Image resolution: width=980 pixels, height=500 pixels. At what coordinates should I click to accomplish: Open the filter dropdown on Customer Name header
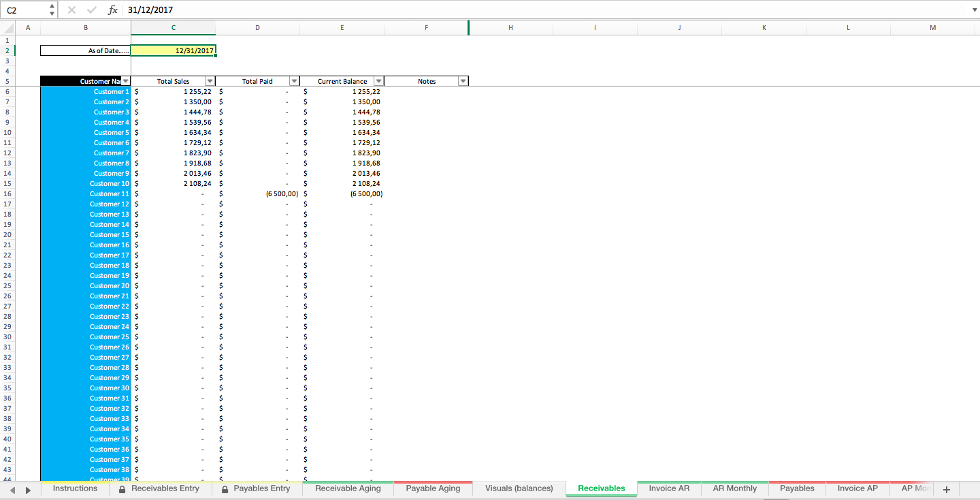pos(125,80)
